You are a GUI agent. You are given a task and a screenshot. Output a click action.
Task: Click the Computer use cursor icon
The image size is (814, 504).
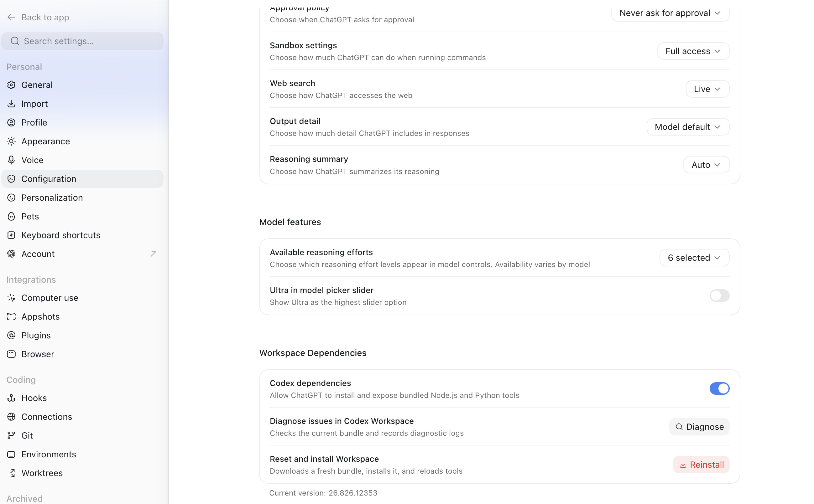coord(11,298)
